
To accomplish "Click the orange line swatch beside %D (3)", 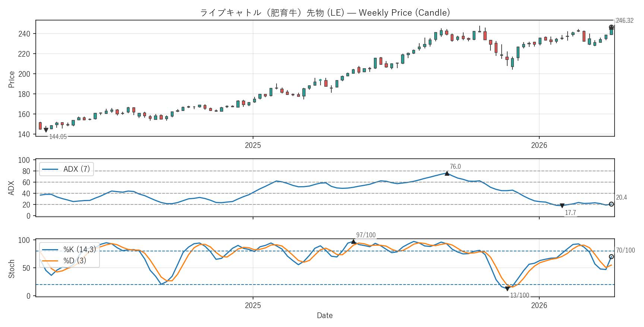I will coord(50,261).
